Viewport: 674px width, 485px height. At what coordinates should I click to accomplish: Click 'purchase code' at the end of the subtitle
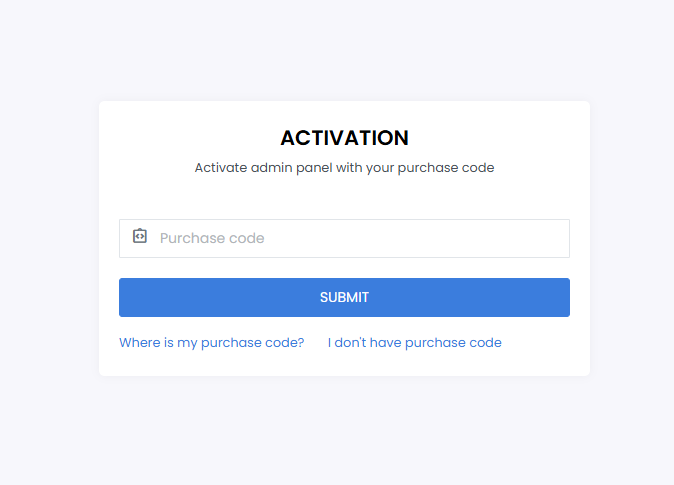tap(446, 168)
